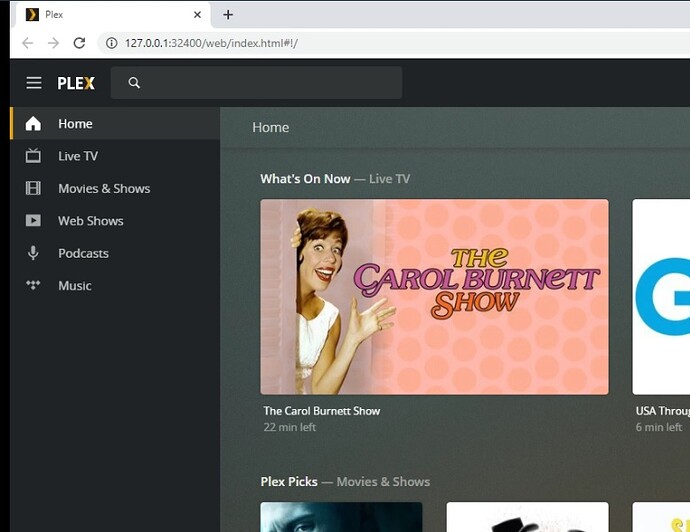Click the Music Tidal icon
Image resolution: width=690 pixels, height=532 pixels.
33,285
